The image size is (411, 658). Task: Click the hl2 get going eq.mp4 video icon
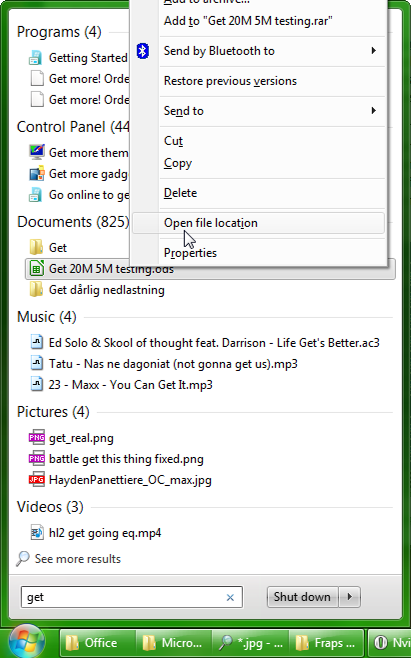pyautogui.click(x=37, y=533)
